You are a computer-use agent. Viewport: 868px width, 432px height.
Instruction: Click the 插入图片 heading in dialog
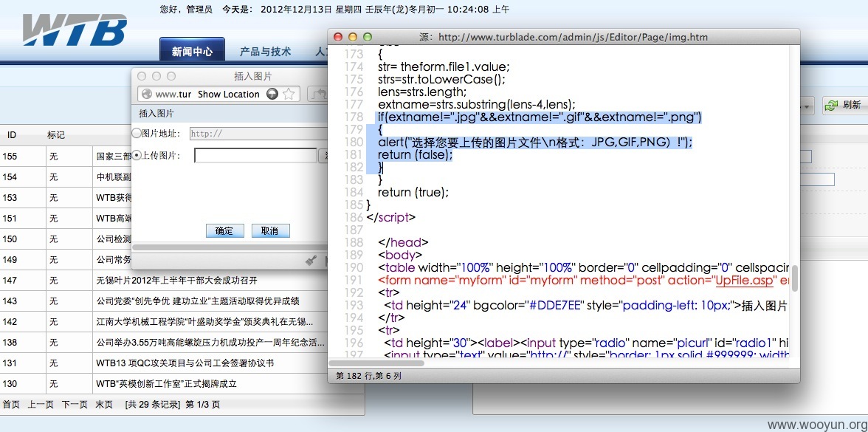point(156,114)
